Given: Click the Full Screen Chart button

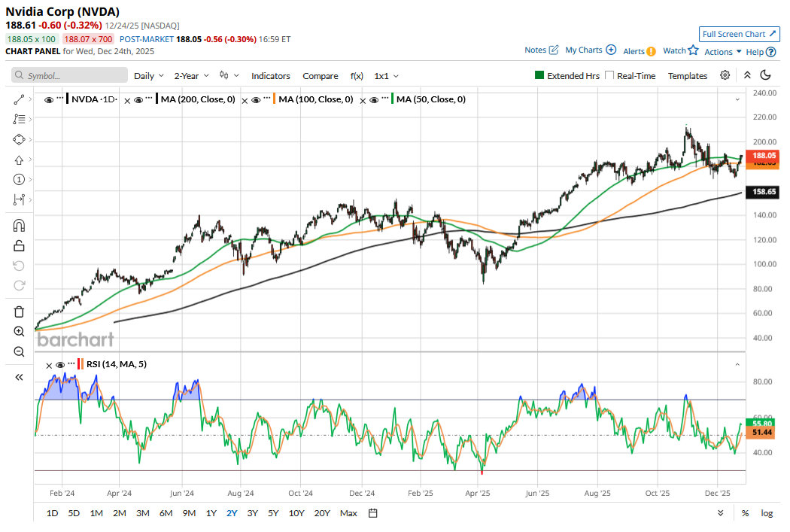Looking at the screenshot, I should pos(739,34).
